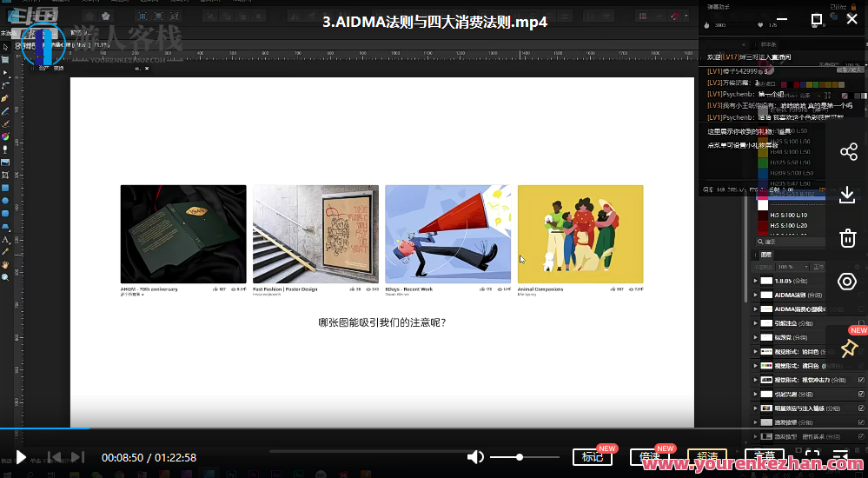Click the Animal Companions yellow thumbnail

[x=580, y=234]
